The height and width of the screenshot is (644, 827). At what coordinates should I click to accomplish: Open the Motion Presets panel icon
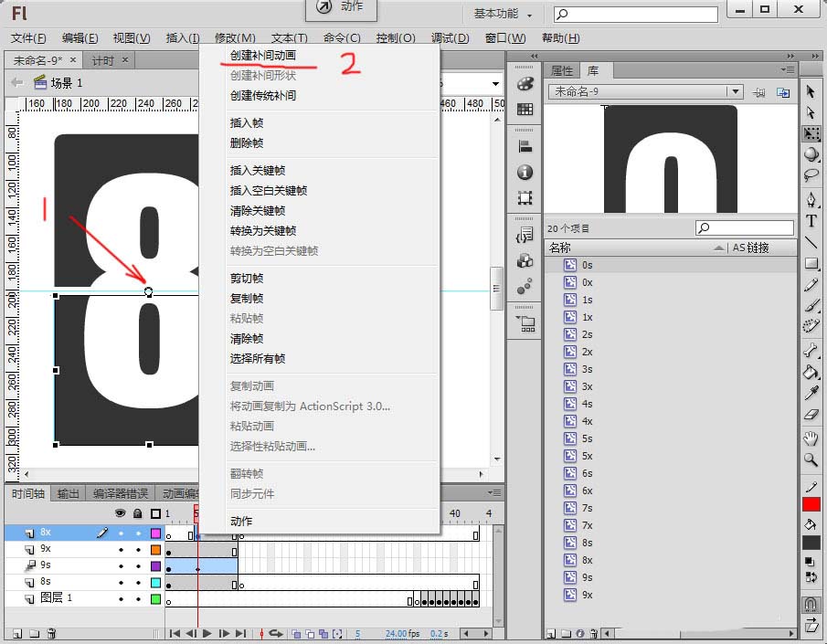[525, 286]
